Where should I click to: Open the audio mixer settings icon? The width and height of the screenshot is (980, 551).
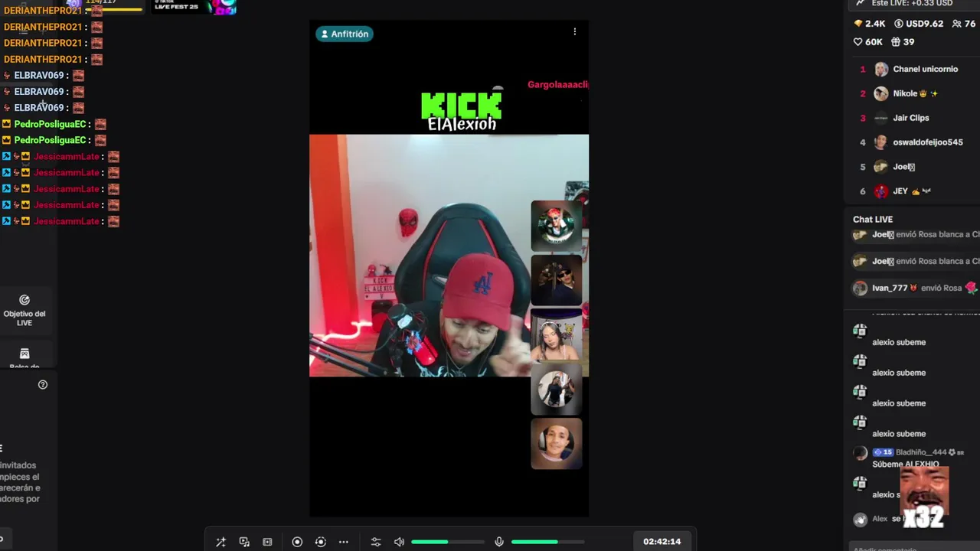tap(376, 542)
